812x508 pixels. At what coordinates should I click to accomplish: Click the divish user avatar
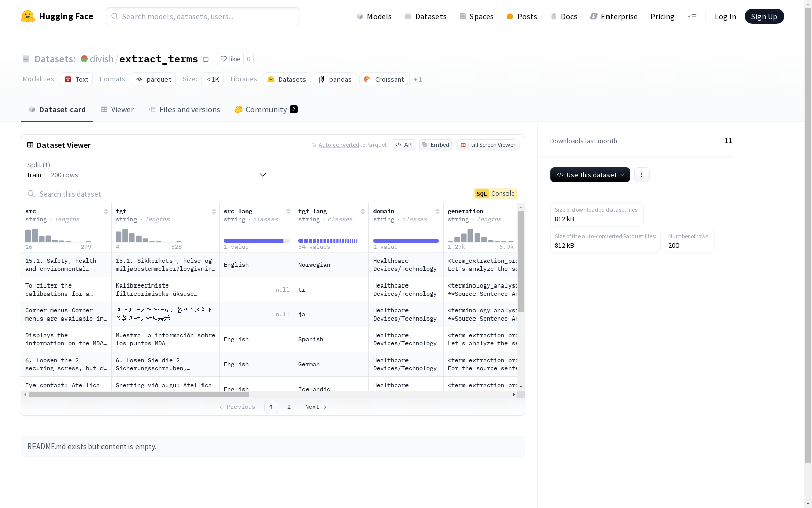84,59
